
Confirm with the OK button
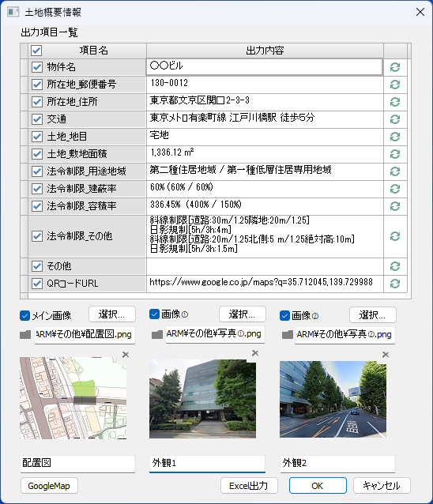tap(318, 486)
